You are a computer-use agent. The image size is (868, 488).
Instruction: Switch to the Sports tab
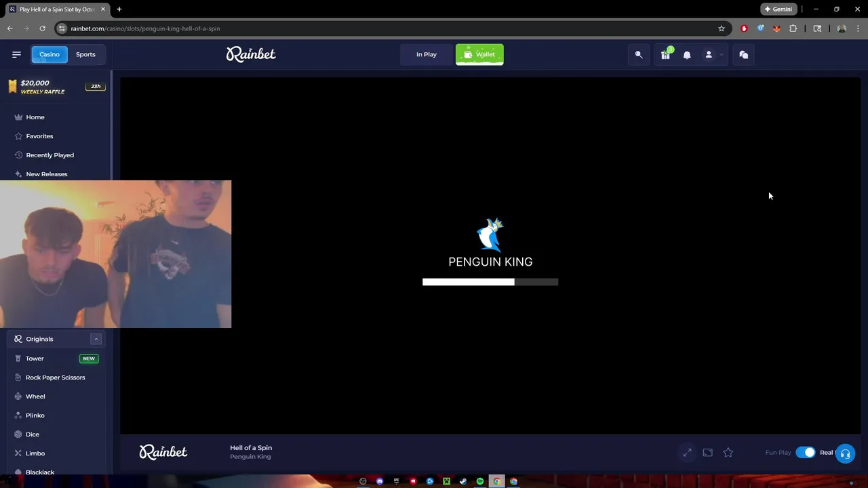(x=85, y=54)
